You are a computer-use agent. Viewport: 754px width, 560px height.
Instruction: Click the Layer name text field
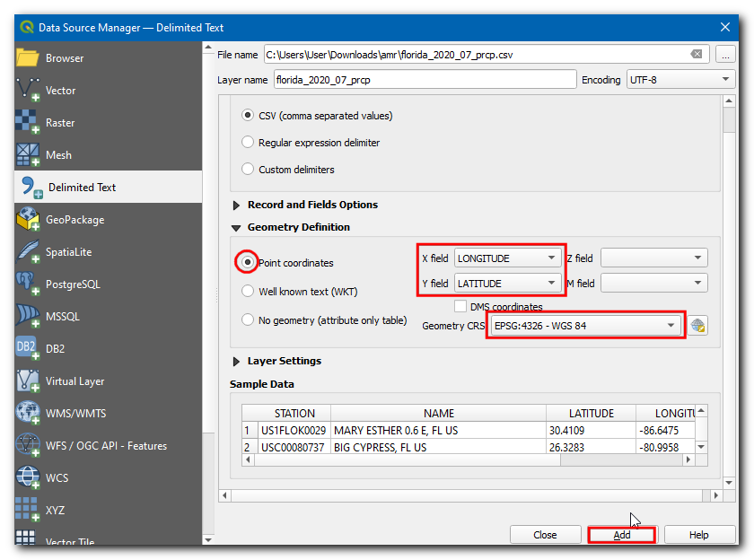424,80
